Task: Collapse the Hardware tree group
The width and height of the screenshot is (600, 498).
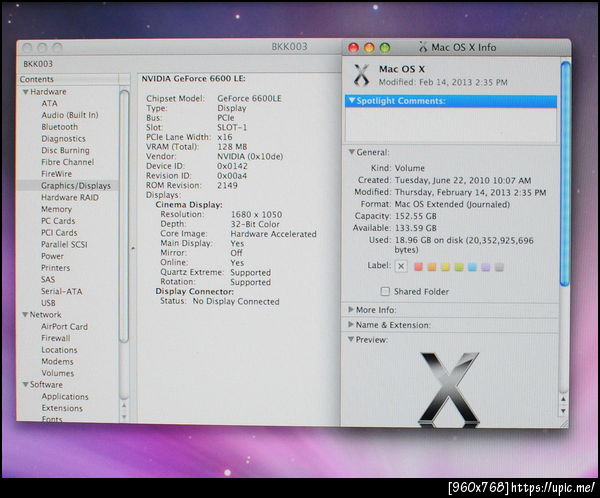Action: coord(25,92)
